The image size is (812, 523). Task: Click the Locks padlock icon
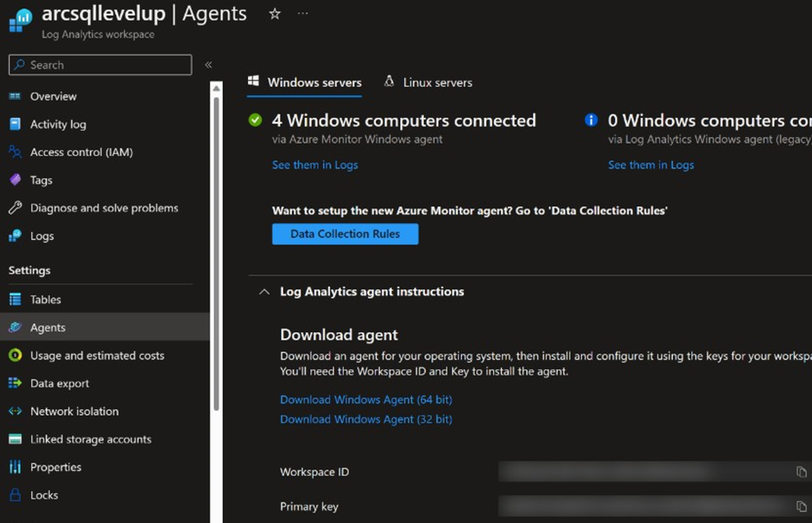point(15,495)
